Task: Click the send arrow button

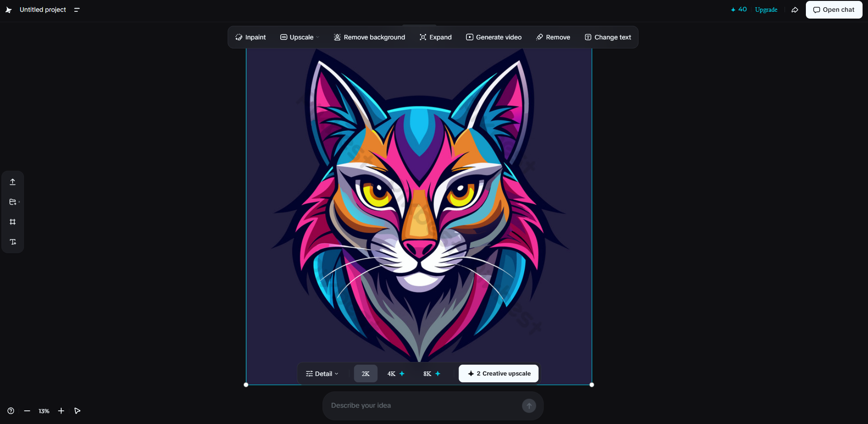Action: (x=529, y=406)
